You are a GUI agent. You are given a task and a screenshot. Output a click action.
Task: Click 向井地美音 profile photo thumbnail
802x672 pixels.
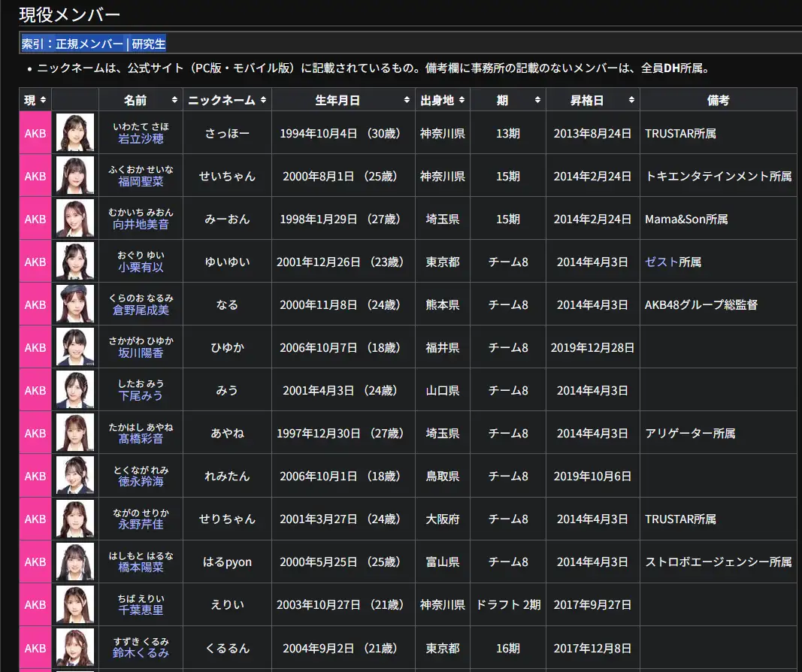click(75, 219)
